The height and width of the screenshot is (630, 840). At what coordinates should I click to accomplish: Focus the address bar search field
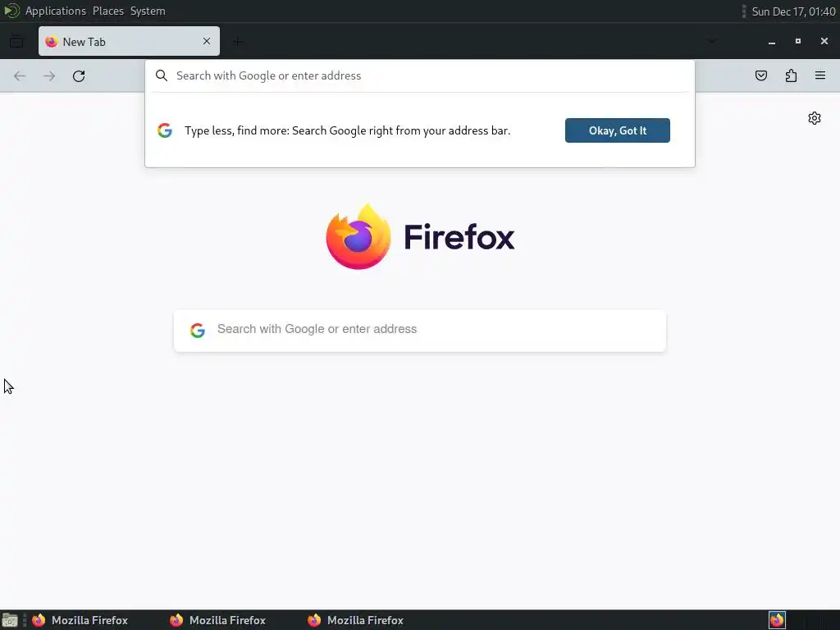(x=420, y=75)
